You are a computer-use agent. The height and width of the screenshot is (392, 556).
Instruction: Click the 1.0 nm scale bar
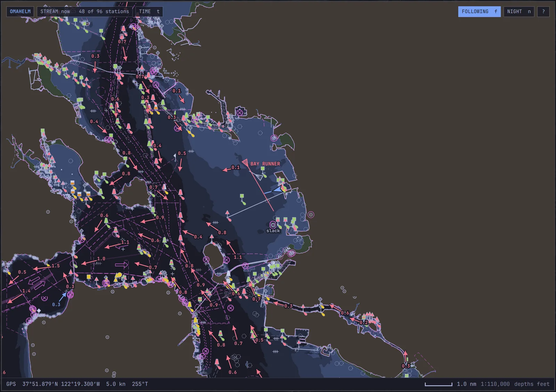[x=439, y=384]
